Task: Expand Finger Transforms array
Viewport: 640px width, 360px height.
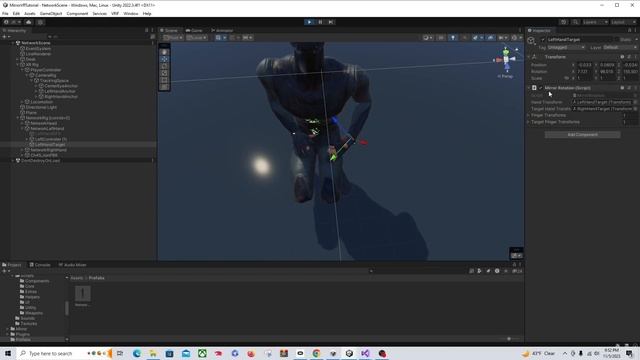Action: (x=528, y=116)
